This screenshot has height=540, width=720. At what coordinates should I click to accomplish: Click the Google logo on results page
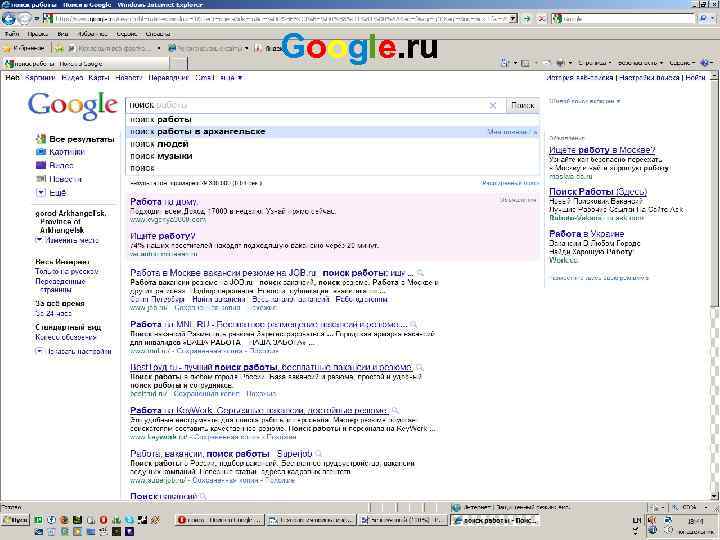tap(73, 105)
